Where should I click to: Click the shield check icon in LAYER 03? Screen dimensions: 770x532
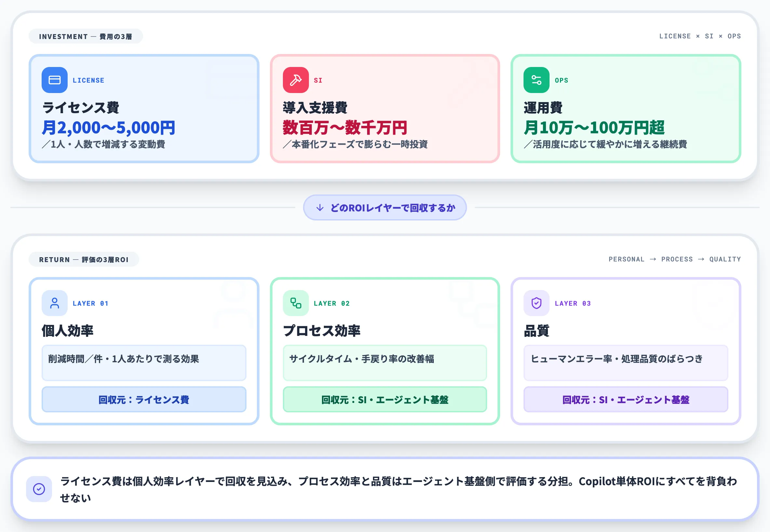click(x=536, y=303)
